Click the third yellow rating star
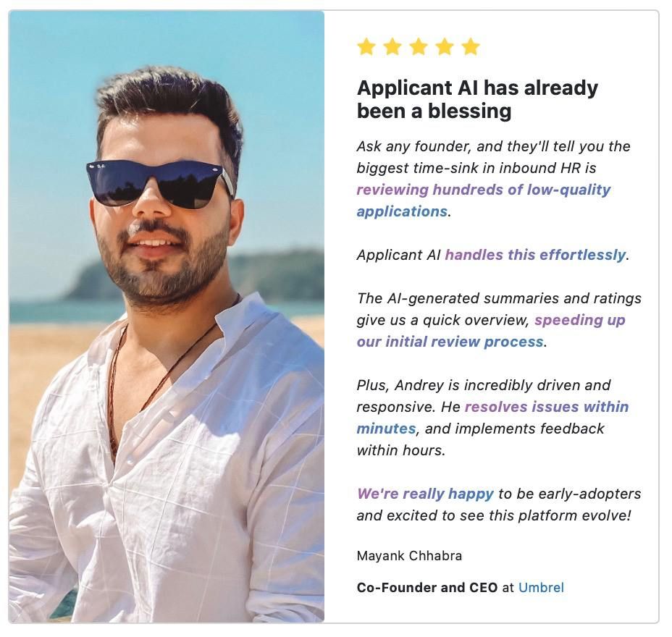 click(419, 46)
